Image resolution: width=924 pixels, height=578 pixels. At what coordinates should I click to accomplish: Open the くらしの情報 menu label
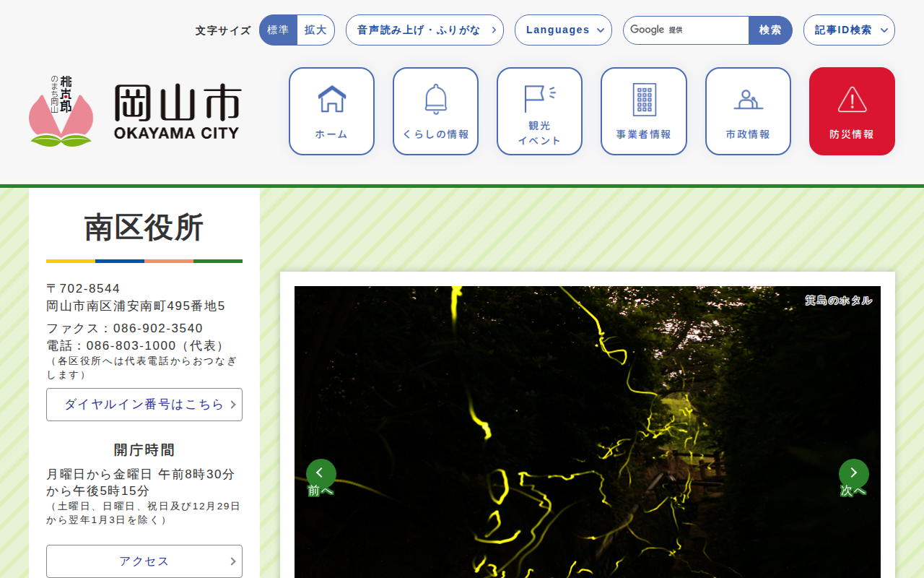[x=436, y=134]
